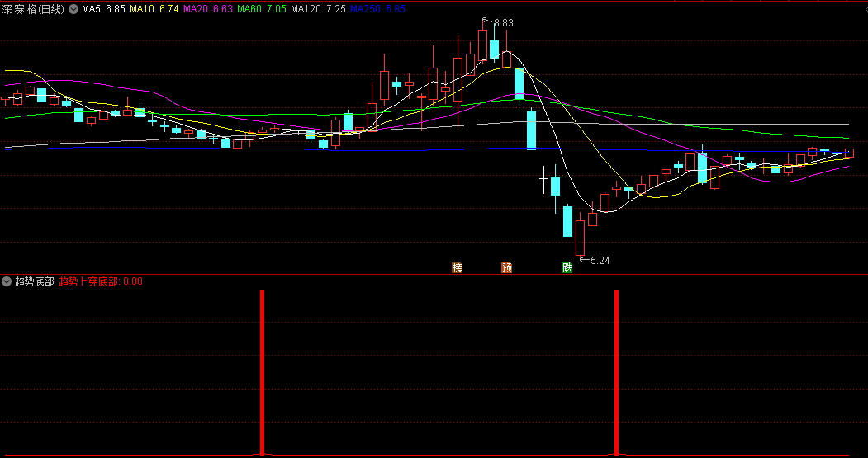Viewport: 868px width, 458px height.
Task: Select the MA60: 7.05 label
Action: [x=262, y=9]
